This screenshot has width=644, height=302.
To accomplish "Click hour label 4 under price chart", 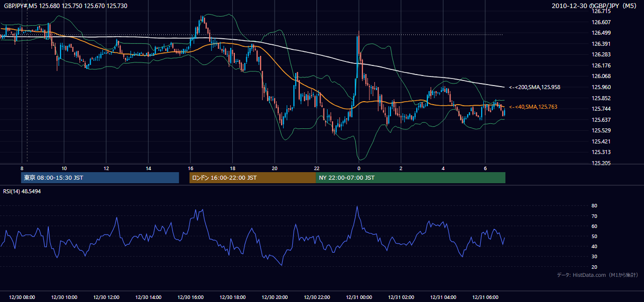I will [x=443, y=168].
